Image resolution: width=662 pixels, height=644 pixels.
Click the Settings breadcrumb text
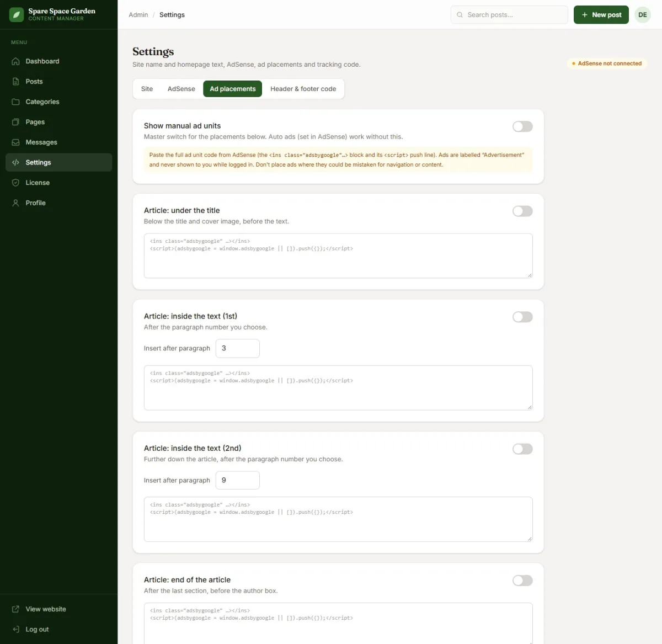point(172,15)
